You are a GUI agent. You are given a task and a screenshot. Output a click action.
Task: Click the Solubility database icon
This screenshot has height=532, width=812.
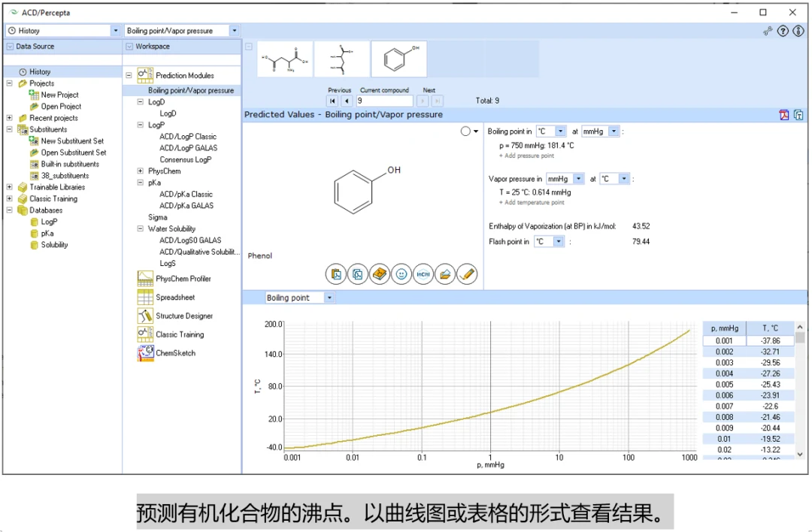34,245
